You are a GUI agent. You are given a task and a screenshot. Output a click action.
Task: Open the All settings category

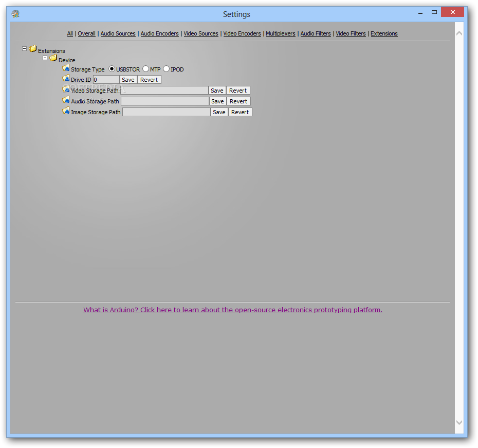click(x=70, y=33)
